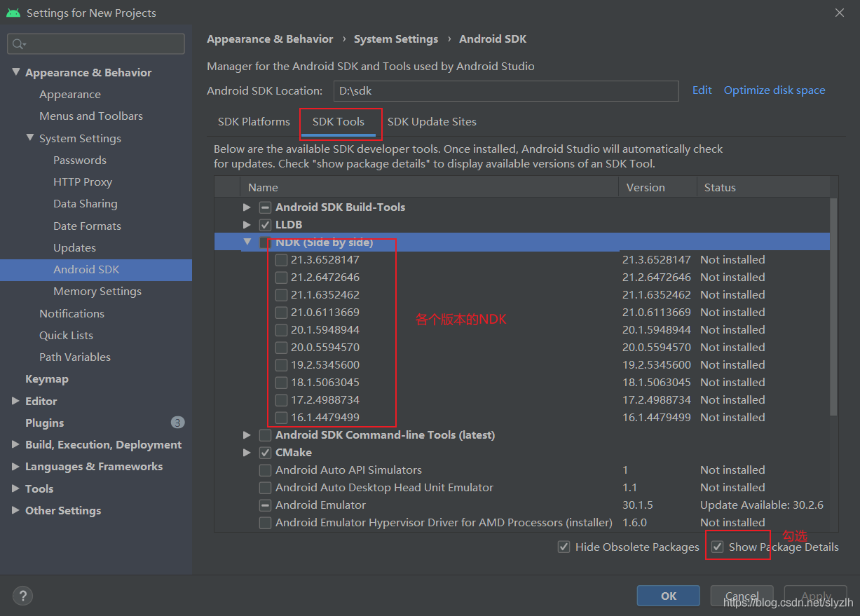Toggle Hide Obsolete Packages checkbox
The image size is (860, 616).
pyautogui.click(x=564, y=547)
